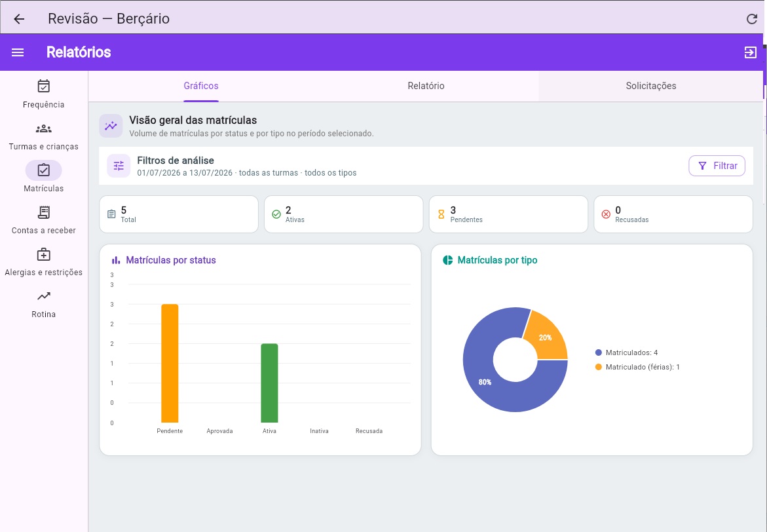
Task: Click the Filtrar button
Action: pyautogui.click(x=717, y=166)
